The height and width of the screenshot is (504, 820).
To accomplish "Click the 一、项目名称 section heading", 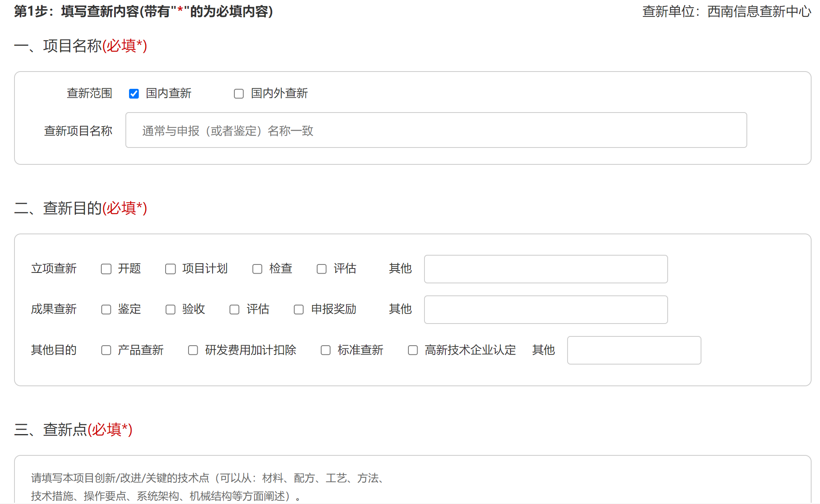I will [80, 46].
